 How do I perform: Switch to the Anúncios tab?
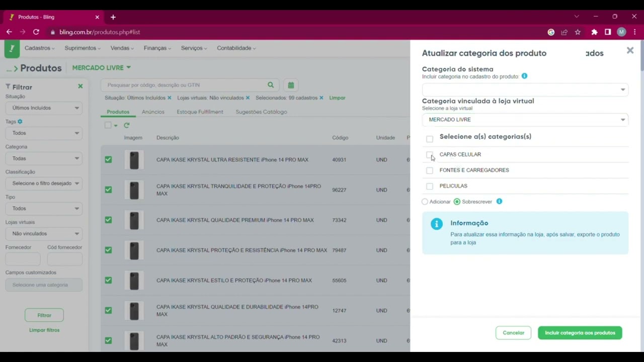click(x=153, y=112)
